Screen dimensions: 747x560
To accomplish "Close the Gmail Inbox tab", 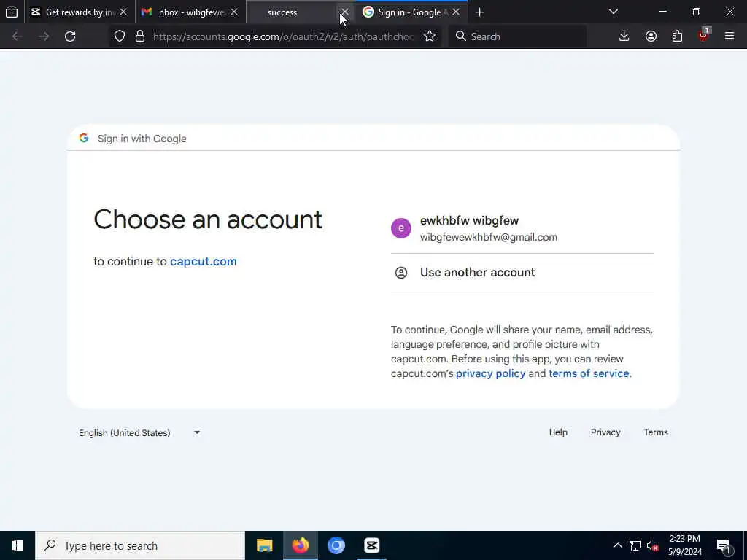I will 234,12.
